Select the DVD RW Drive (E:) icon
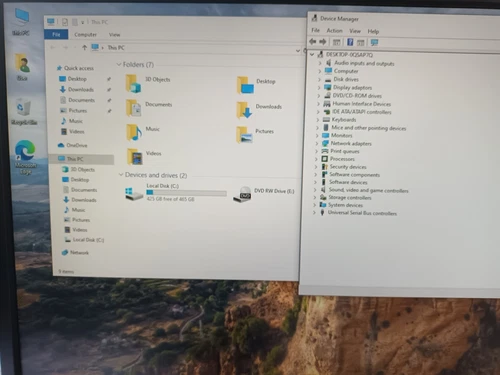Viewport: 500px width, 375px height. click(x=242, y=194)
